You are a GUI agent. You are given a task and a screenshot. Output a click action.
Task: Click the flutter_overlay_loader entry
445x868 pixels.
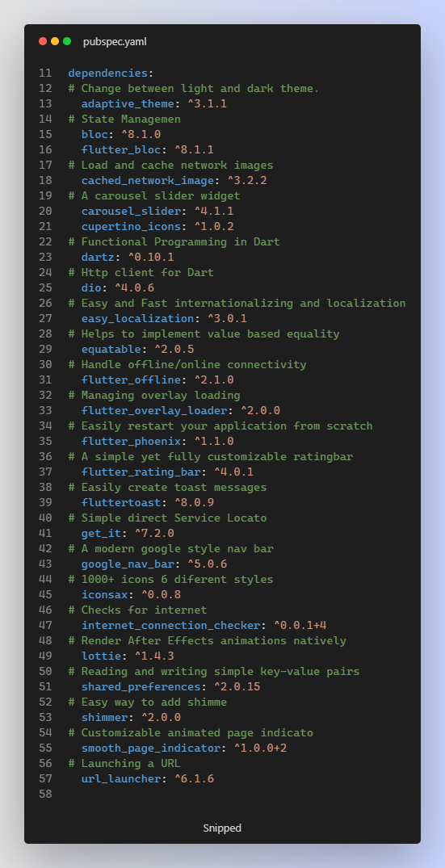(154, 411)
